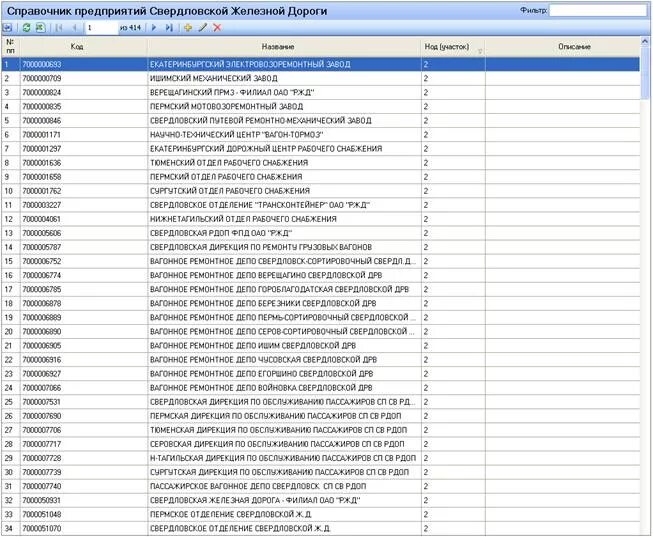Select ЕКАТЕРИНБУРГСКИЙ ДОРОЖНЫЙ ЦЕНТР РАБОЧЕГО СНАБЖЕНИЯ

pyautogui.click(x=321, y=149)
